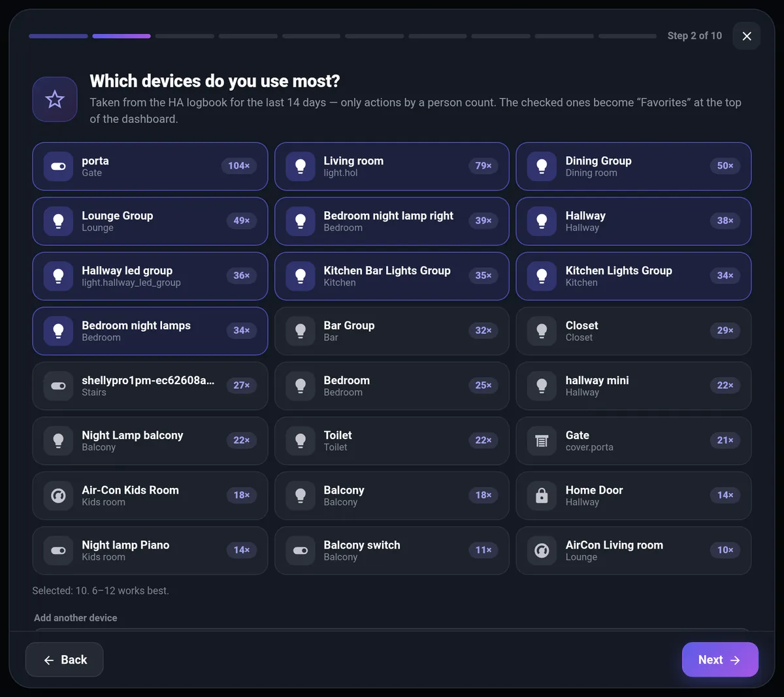Click the bulb icon on the Hallway card
This screenshot has width=784, height=697.
tap(542, 221)
